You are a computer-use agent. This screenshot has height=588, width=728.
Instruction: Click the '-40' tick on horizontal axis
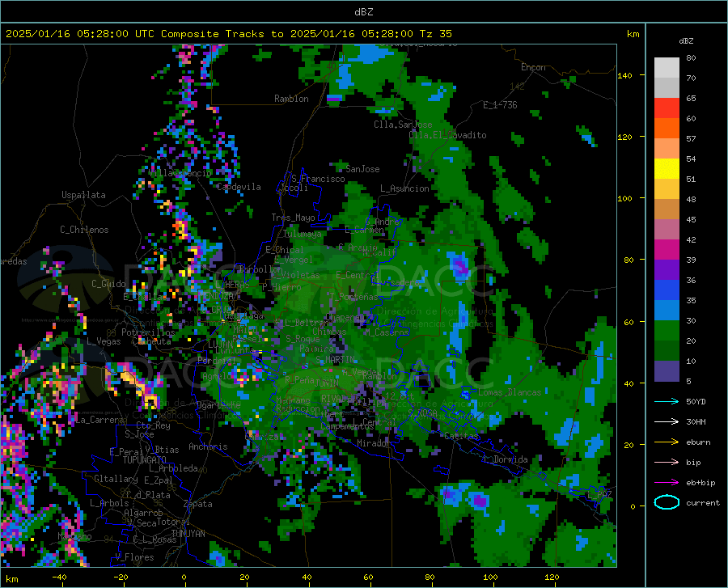59,577
